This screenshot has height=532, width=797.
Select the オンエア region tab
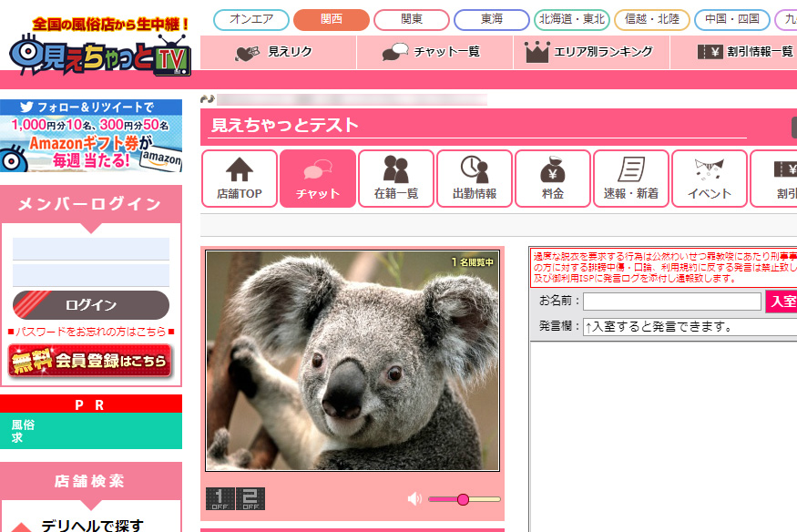pos(251,19)
